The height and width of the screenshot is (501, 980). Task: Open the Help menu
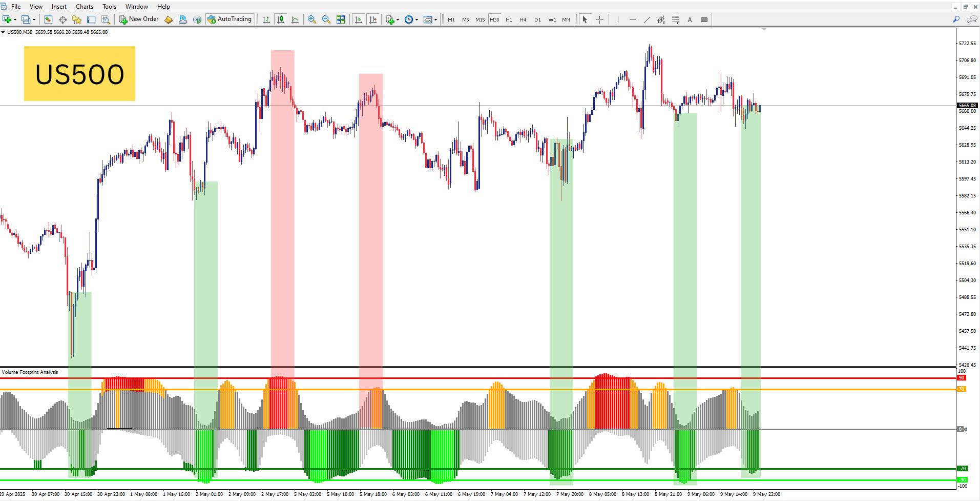click(x=163, y=7)
